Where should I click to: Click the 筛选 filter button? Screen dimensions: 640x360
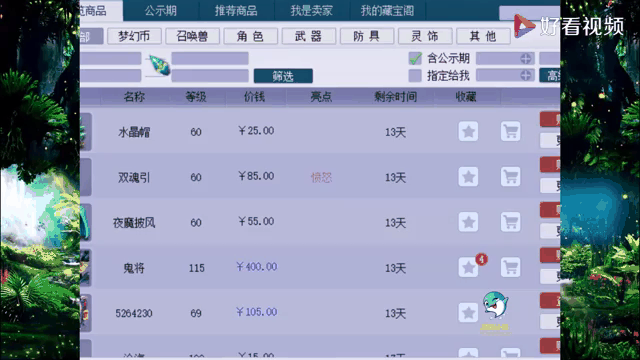tap(283, 76)
